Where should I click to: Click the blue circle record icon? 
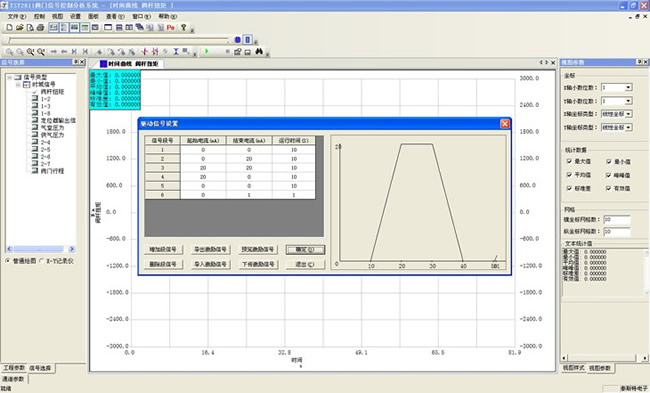pos(238,40)
